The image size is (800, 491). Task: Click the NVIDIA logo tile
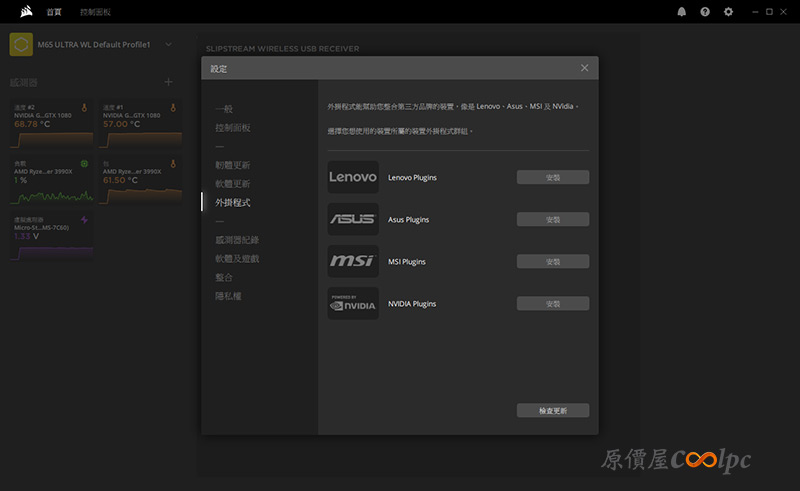[353, 303]
